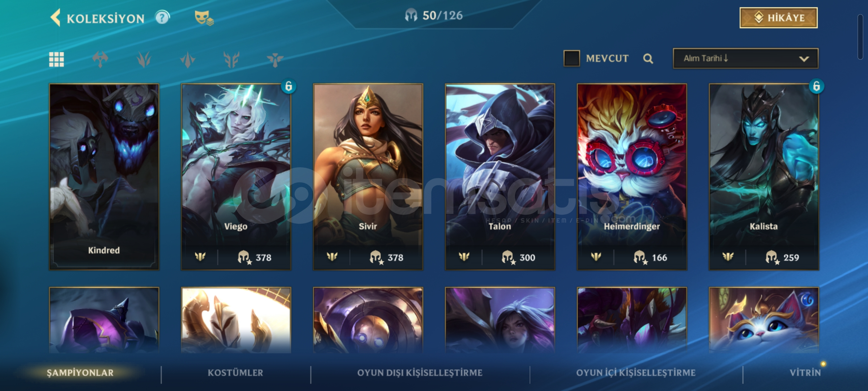Enable the MEVCUT checkbox
Viewport: 868px width, 391px height.
click(571, 58)
